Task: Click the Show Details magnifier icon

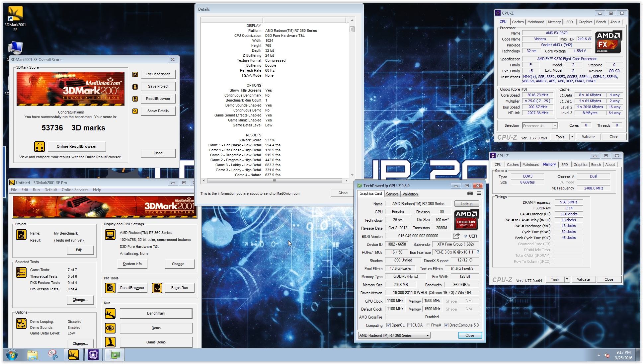Action: coord(135,111)
